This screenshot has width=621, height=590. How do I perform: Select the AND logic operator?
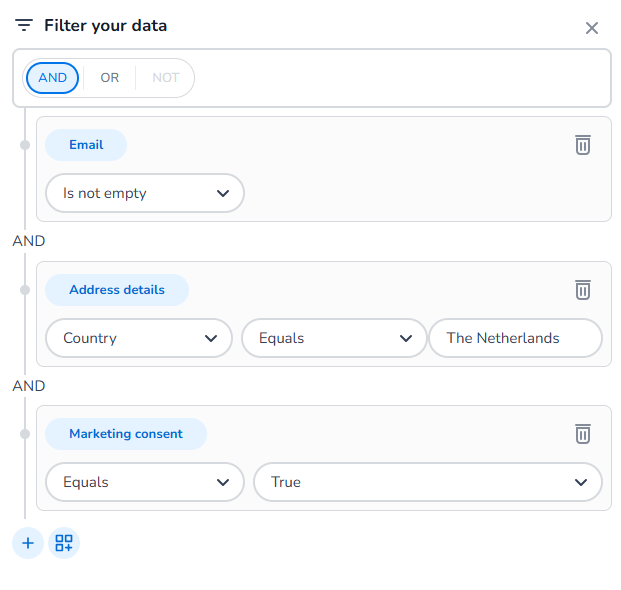pyautogui.click(x=52, y=78)
